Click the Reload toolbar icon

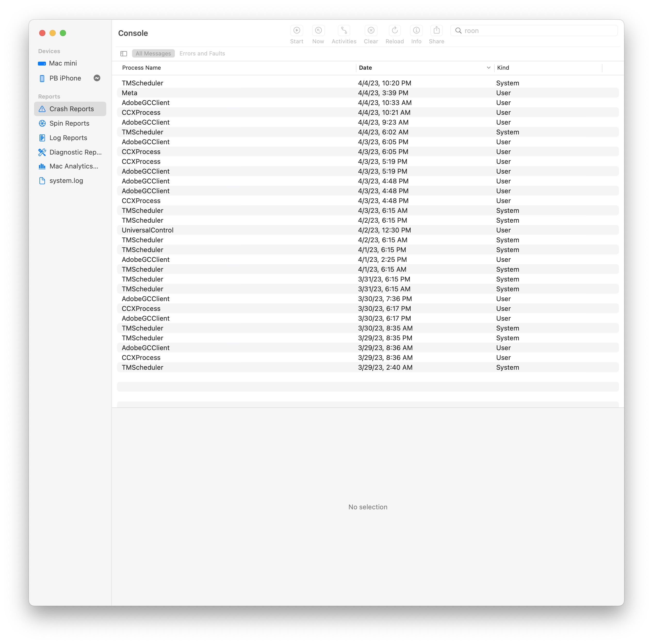(394, 31)
